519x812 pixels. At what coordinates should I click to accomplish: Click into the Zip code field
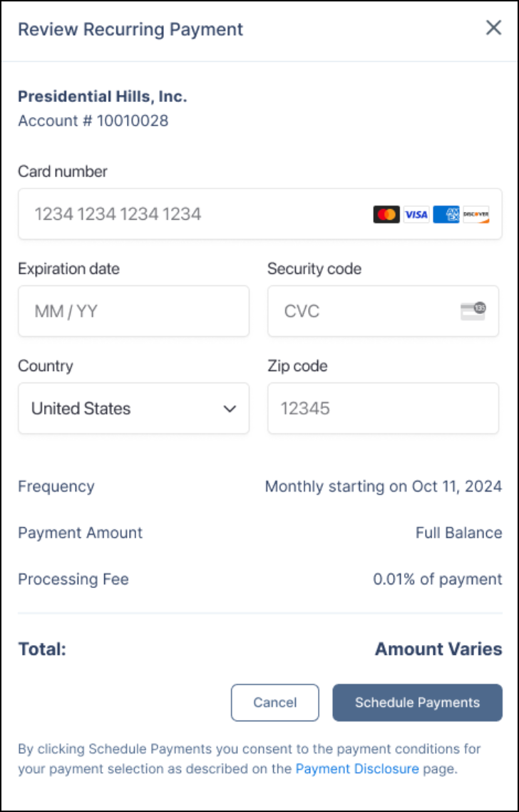pyautogui.click(x=383, y=409)
